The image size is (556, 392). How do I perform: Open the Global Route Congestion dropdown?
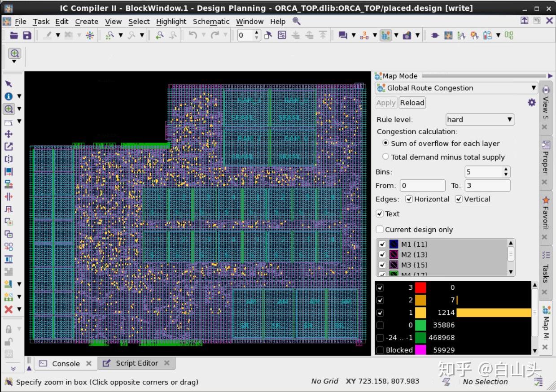456,88
